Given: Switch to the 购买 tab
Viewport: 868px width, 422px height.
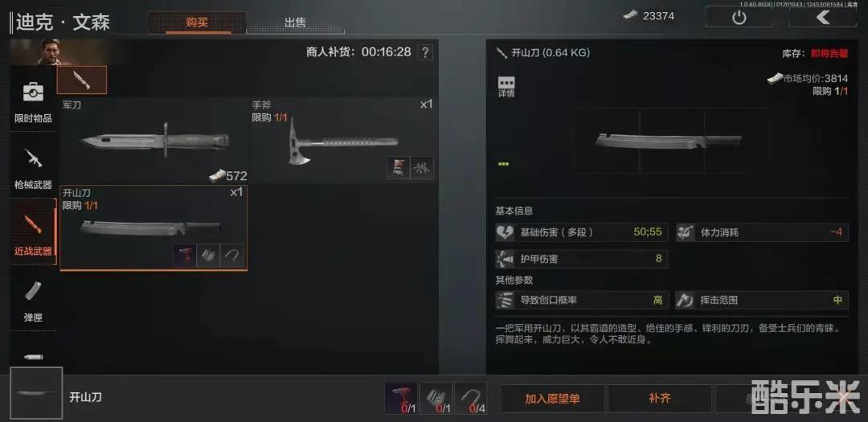Looking at the screenshot, I should (x=197, y=23).
